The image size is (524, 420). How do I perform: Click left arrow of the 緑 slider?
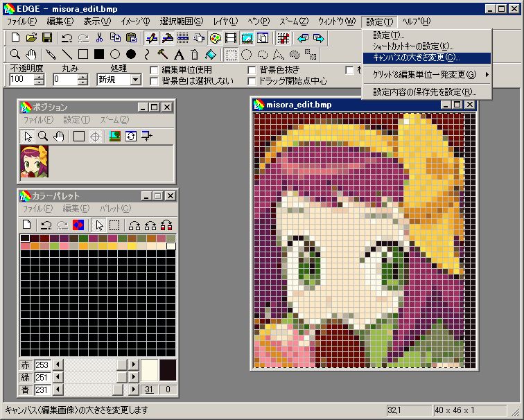point(58,377)
